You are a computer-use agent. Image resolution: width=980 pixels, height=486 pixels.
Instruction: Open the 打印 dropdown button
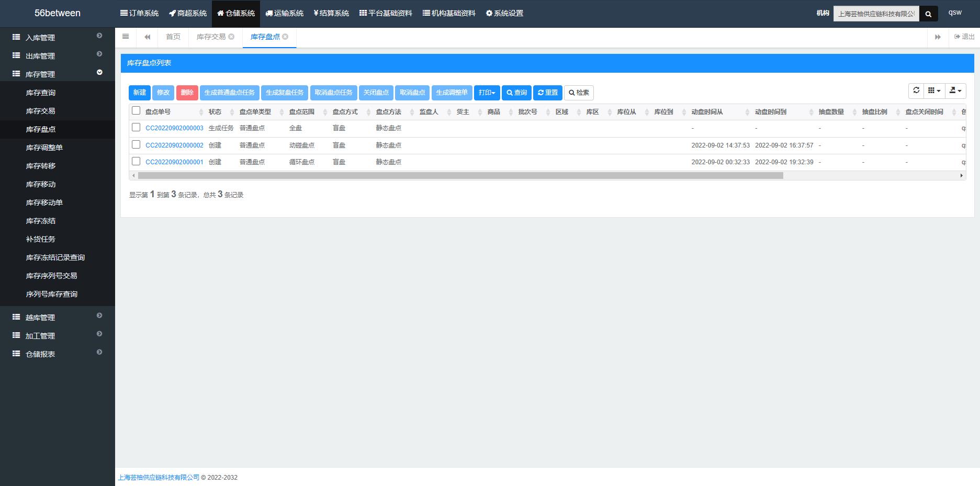(487, 93)
